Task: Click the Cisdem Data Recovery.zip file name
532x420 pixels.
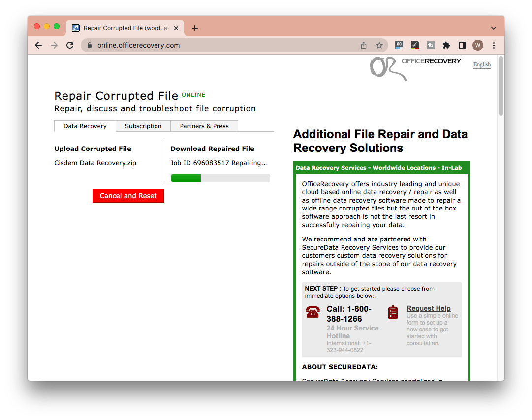Action: tap(95, 163)
